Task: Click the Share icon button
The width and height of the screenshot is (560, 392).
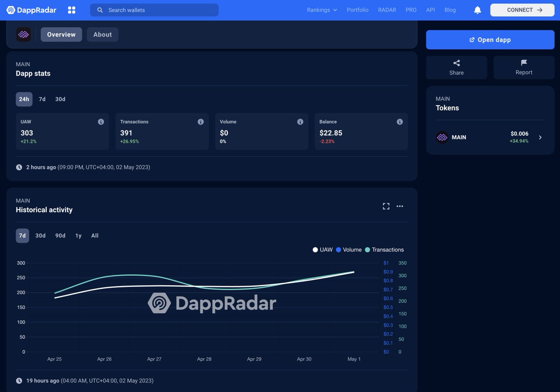Action: (x=456, y=68)
